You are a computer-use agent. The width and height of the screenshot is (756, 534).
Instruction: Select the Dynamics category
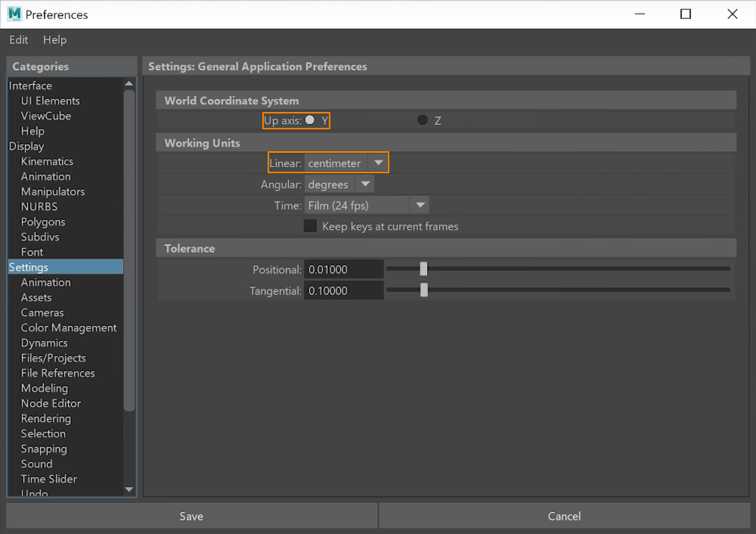[x=66, y=343]
